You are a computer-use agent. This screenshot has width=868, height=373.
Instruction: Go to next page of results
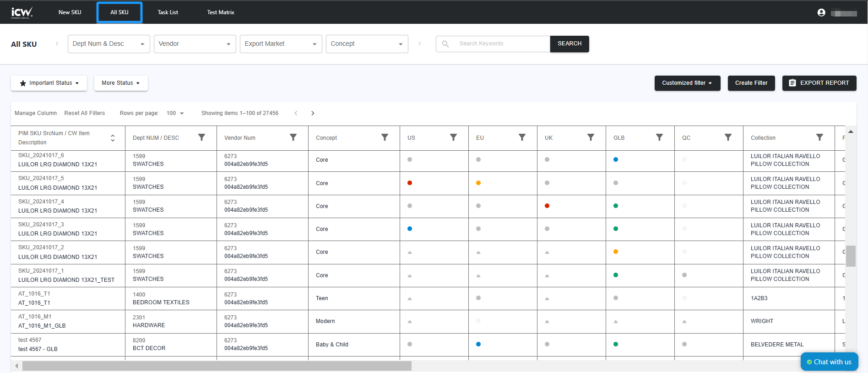pyautogui.click(x=313, y=113)
